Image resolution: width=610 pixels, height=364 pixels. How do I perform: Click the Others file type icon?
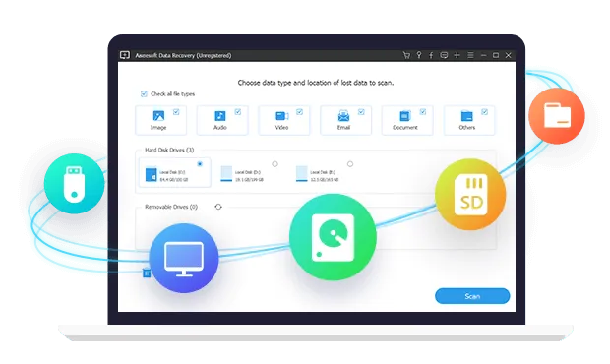coord(466,116)
